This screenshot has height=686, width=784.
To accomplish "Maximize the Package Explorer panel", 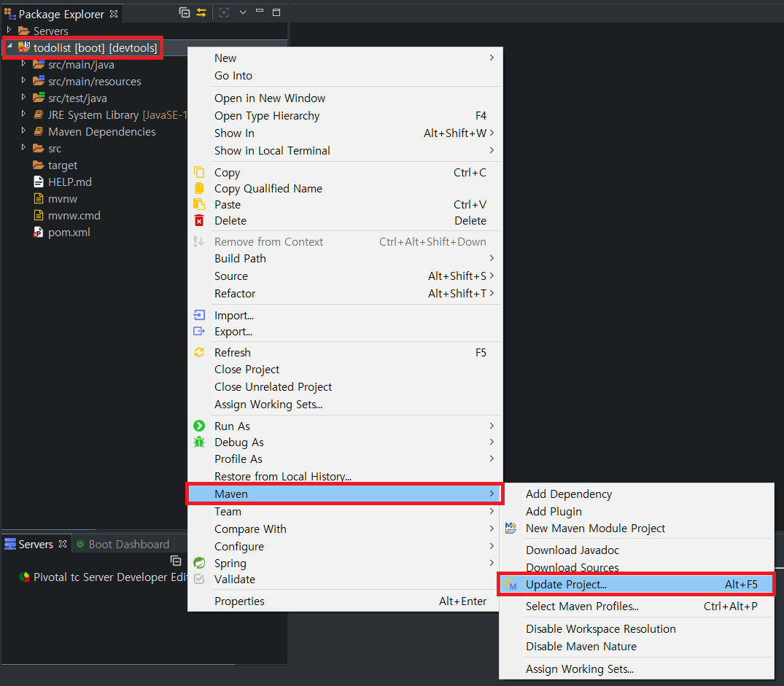I will (x=276, y=12).
